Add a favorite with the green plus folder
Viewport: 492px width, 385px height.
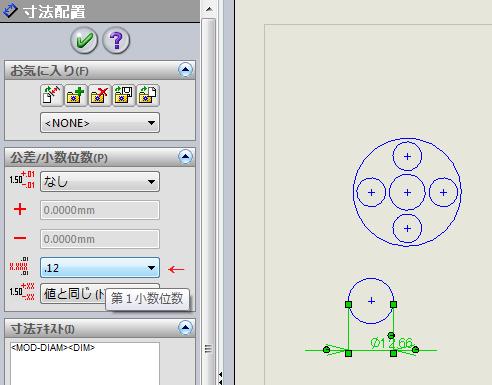pos(76,95)
